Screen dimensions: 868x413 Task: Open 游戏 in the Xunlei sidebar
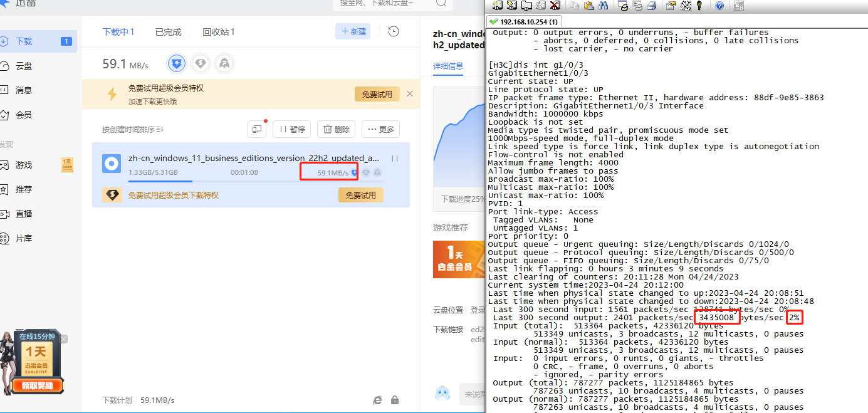(24, 165)
